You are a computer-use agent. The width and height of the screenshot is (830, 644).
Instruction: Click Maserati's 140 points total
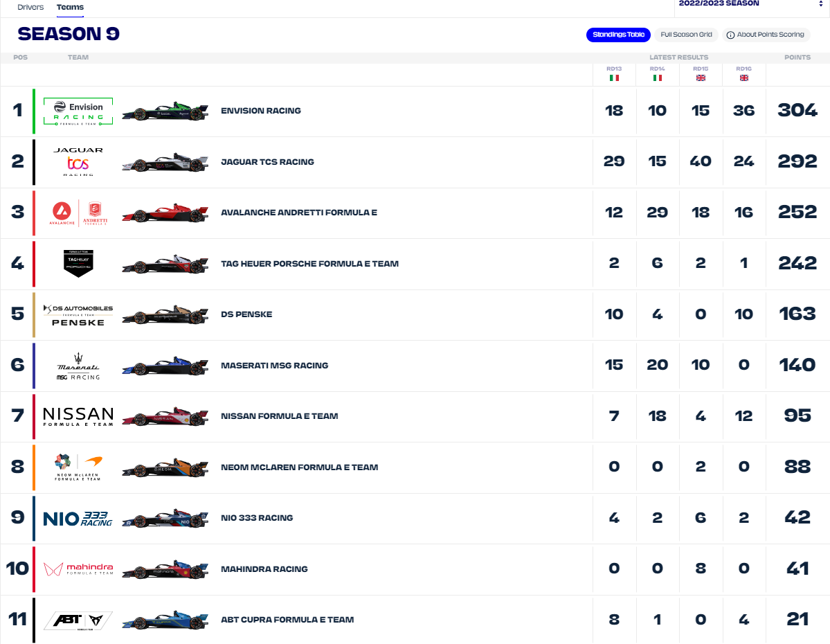tap(797, 365)
